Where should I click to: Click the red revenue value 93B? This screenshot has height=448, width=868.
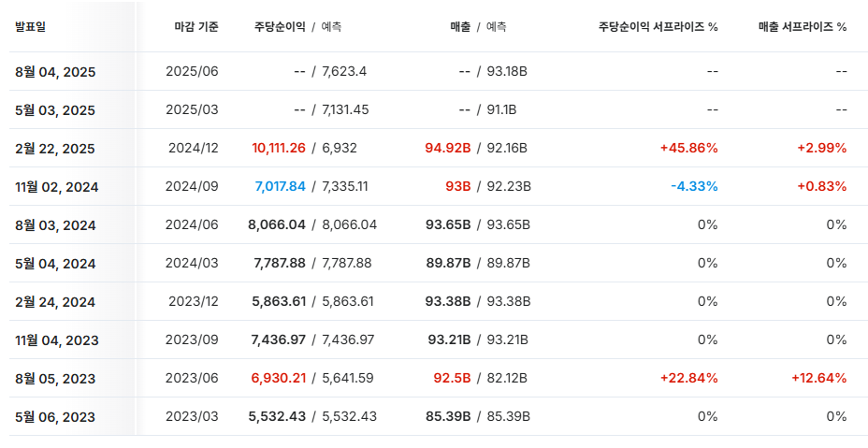tap(458, 187)
